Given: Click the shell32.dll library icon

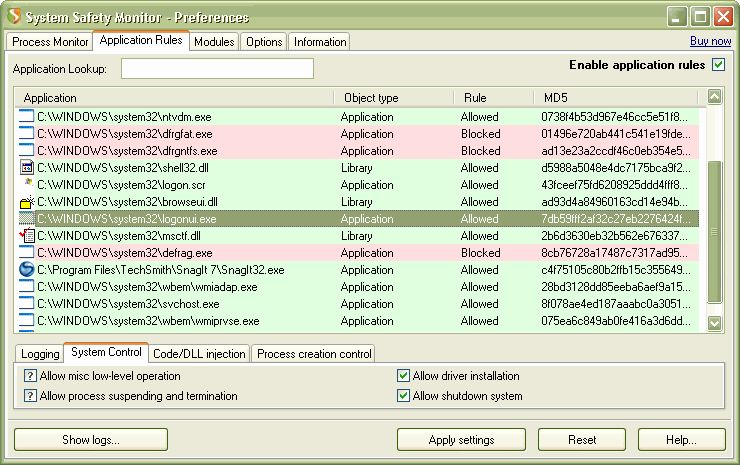Looking at the screenshot, I should click(x=27, y=168).
